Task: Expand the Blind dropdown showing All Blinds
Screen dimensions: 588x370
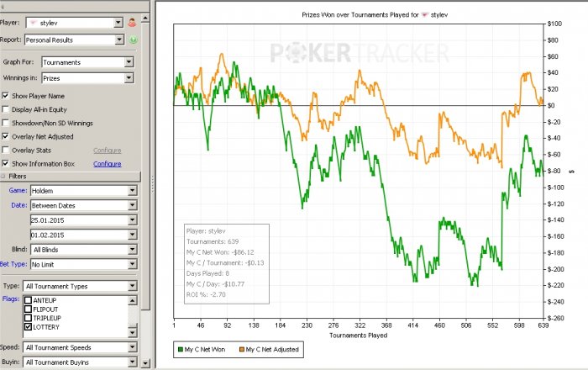Action: [84, 250]
